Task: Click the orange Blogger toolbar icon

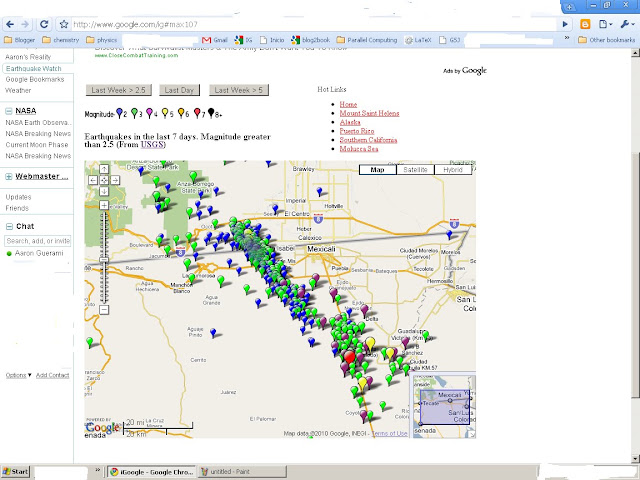Action: point(585,24)
